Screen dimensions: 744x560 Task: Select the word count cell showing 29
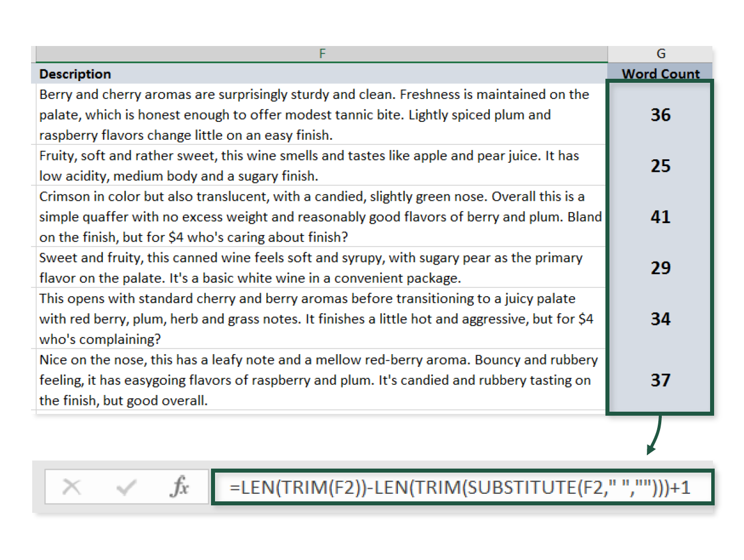[660, 267]
